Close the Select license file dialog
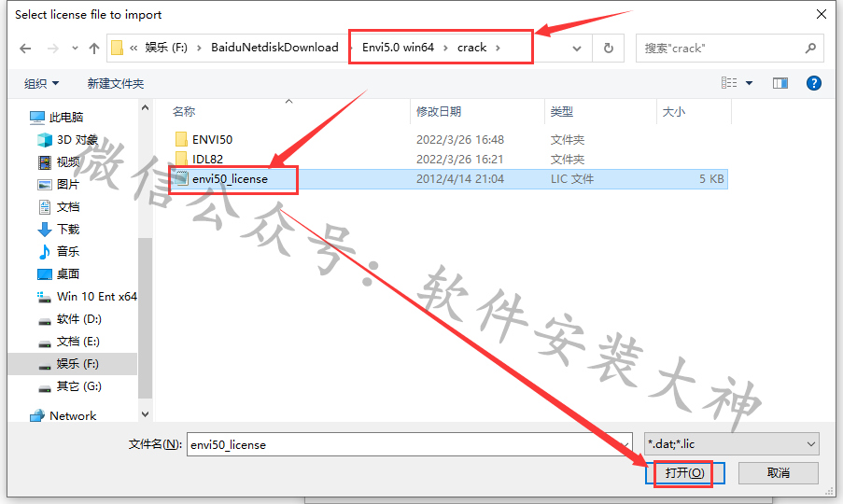Viewport: 843px width, 504px height. tap(821, 14)
